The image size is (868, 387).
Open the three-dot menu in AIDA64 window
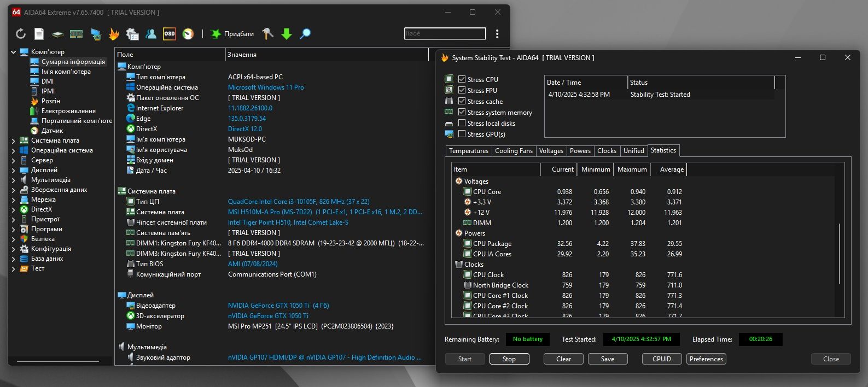pos(497,34)
